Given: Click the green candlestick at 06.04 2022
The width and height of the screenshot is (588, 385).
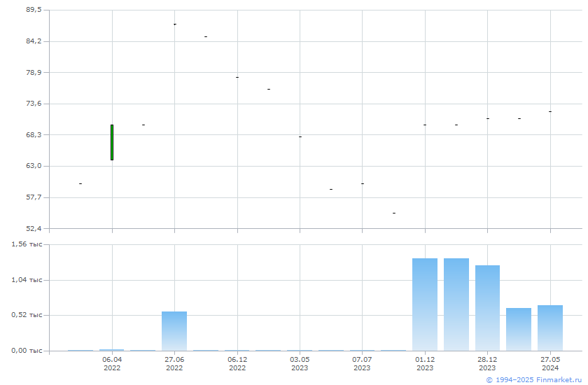Looking at the screenshot, I should coord(112,143).
